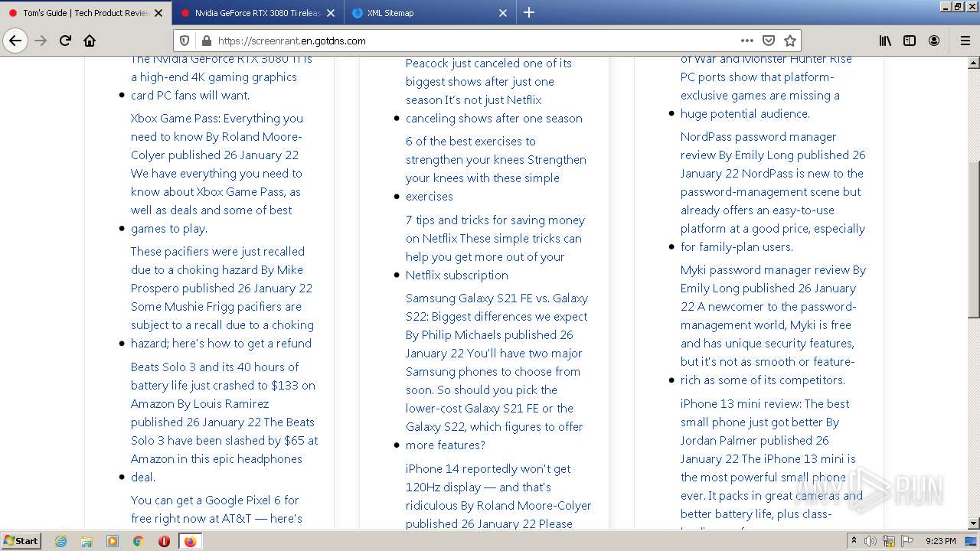Launch Opera from the taskbar
This screenshot has height=551, width=980.
[164, 541]
